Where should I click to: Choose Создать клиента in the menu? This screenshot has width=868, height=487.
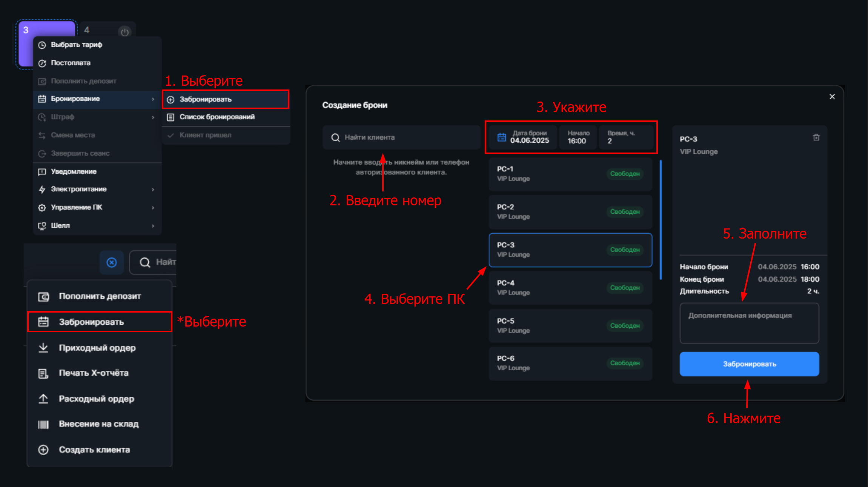click(x=94, y=450)
